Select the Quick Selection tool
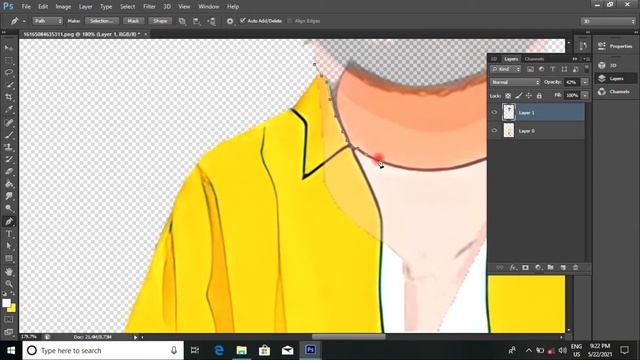Screen dimensions: 640x360 (9, 85)
